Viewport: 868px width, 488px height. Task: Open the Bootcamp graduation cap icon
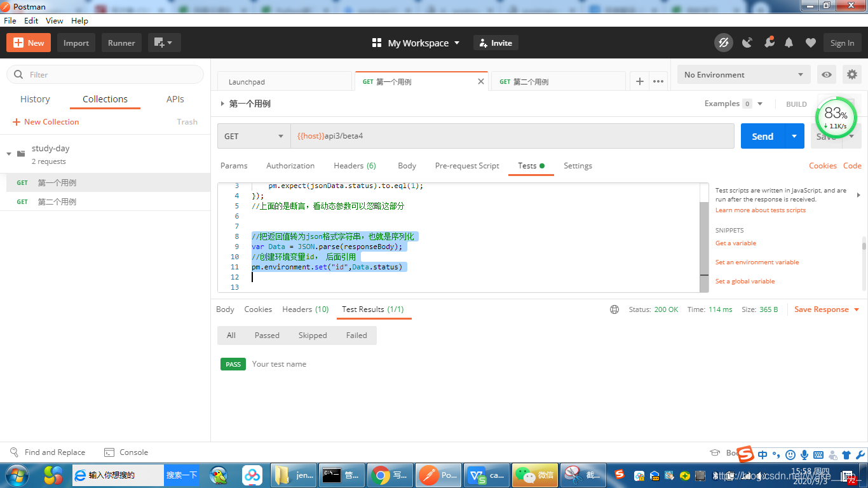(x=715, y=452)
